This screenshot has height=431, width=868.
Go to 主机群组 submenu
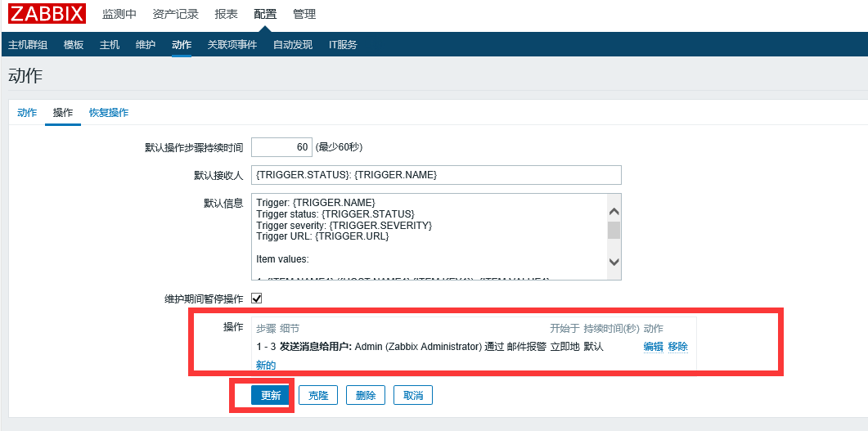[28, 45]
